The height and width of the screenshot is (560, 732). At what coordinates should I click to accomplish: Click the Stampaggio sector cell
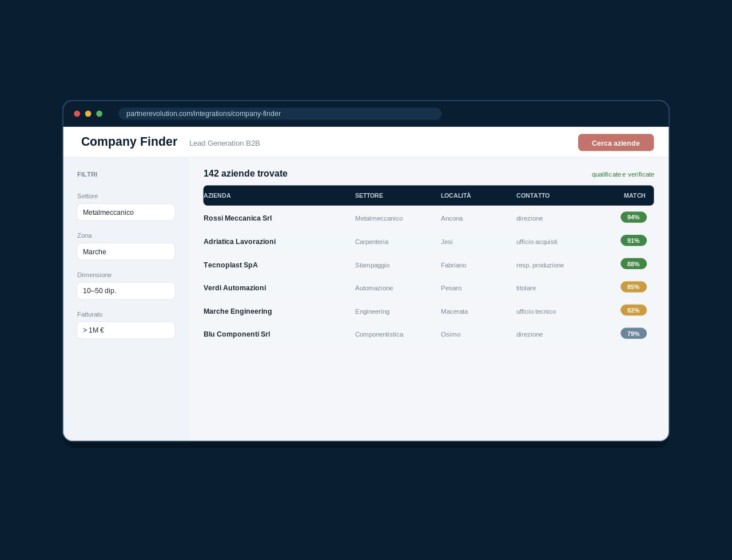[x=372, y=265]
